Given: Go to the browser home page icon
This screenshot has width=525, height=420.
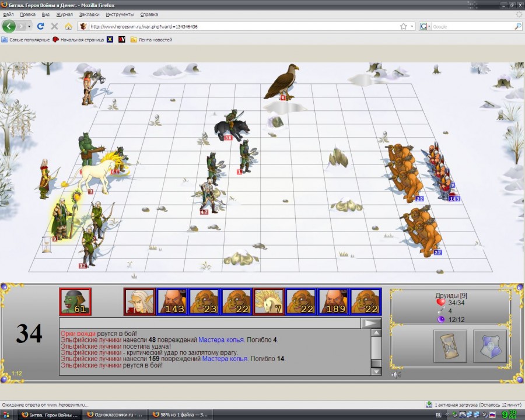Looking at the screenshot, I should pyautogui.click(x=68, y=26).
